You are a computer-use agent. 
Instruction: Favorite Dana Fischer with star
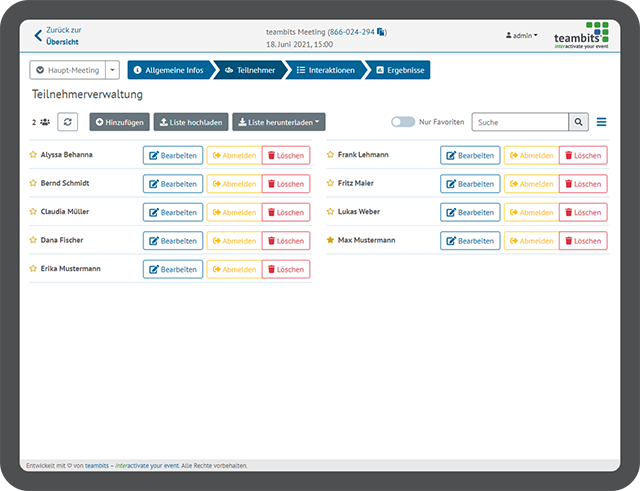[x=33, y=240]
